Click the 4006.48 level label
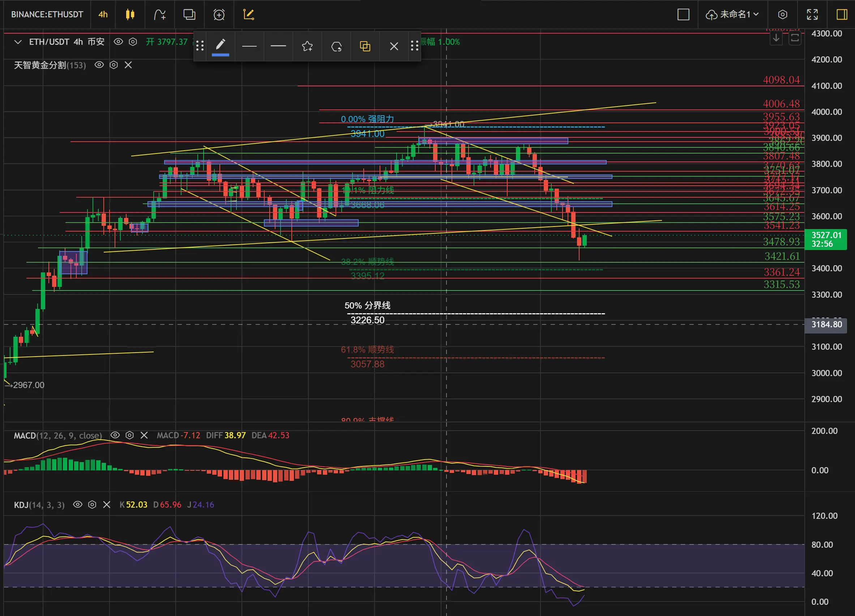Viewport: 855px width, 616px height. [x=781, y=104]
